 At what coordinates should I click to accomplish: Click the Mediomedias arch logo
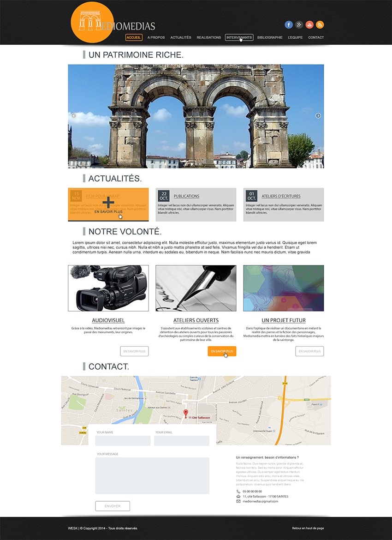[x=92, y=23]
